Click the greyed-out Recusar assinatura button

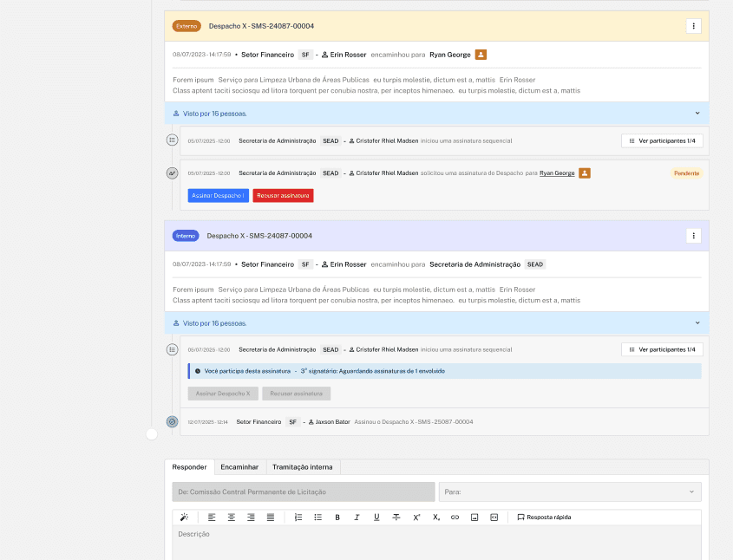pyautogui.click(x=297, y=394)
